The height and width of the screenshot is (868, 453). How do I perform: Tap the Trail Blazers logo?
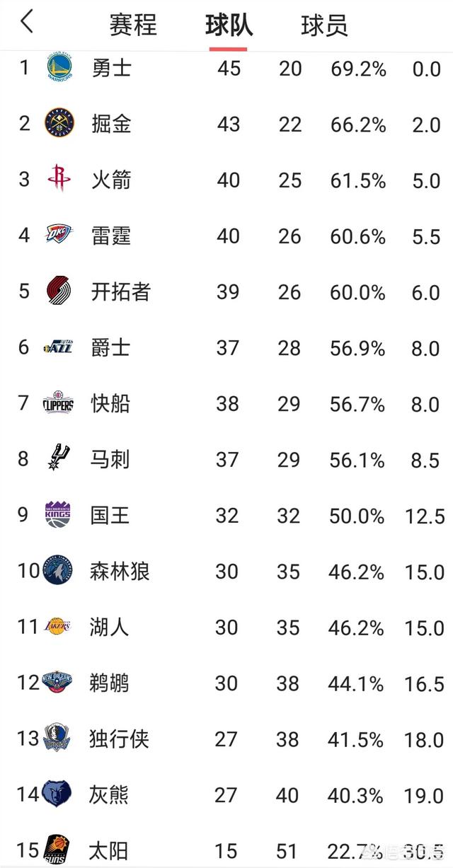coord(58,291)
